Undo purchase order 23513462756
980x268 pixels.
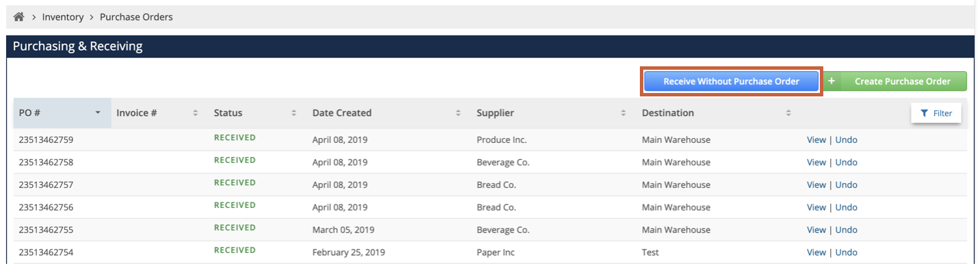(x=847, y=207)
